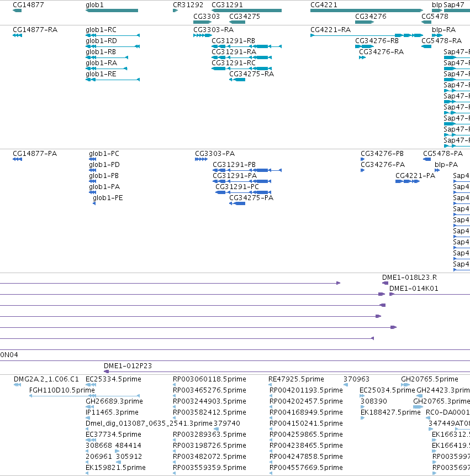Click the CG31291-PB protein feature
Viewport: 470px width, 476px height.
pyautogui.click(x=247, y=170)
